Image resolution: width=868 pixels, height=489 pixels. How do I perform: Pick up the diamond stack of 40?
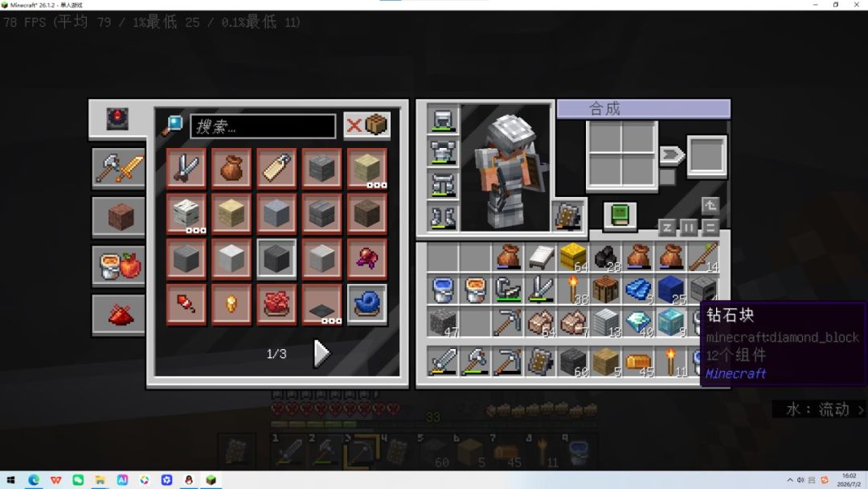click(x=639, y=322)
